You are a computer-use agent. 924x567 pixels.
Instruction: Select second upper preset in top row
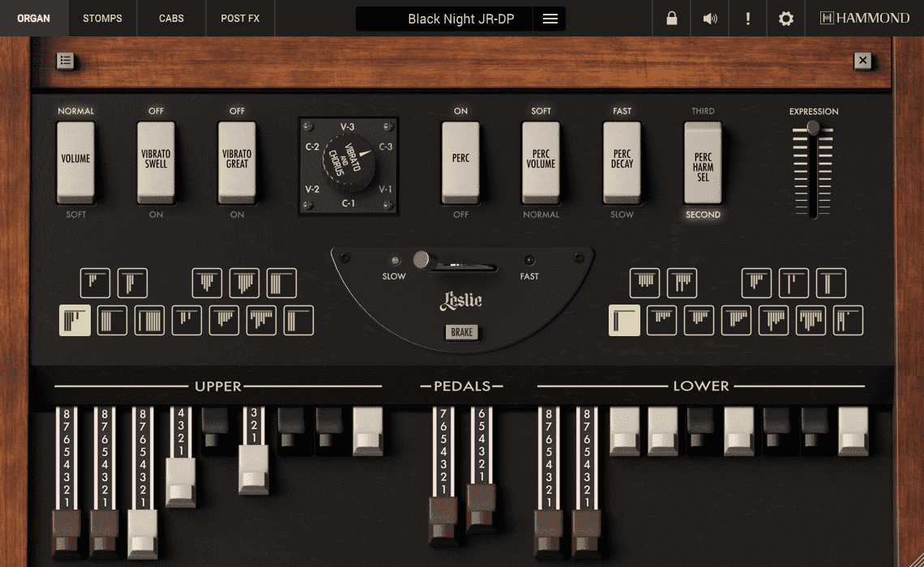(x=132, y=283)
